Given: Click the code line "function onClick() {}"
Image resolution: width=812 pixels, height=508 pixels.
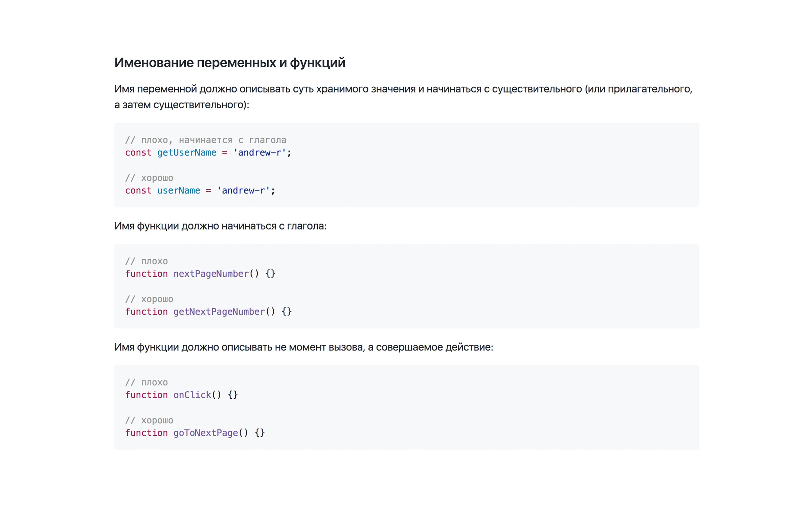Looking at the screenshot, I should click(181, 395).
